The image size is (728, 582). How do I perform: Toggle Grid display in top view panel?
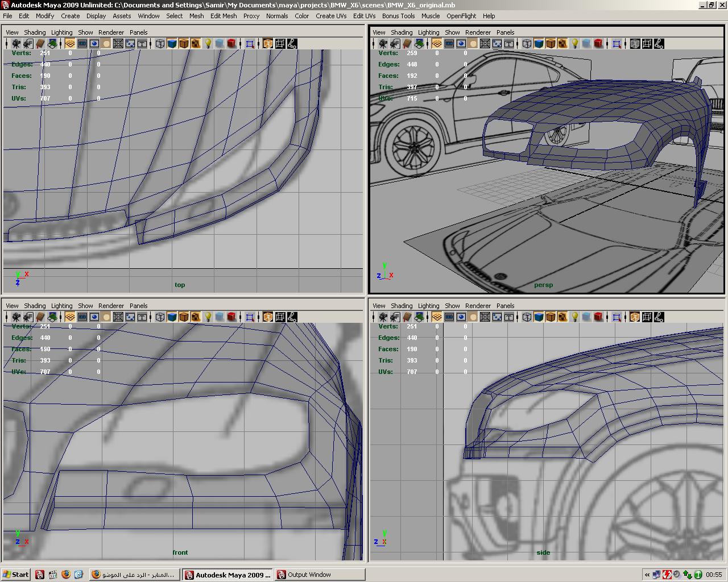click(70, 44)
